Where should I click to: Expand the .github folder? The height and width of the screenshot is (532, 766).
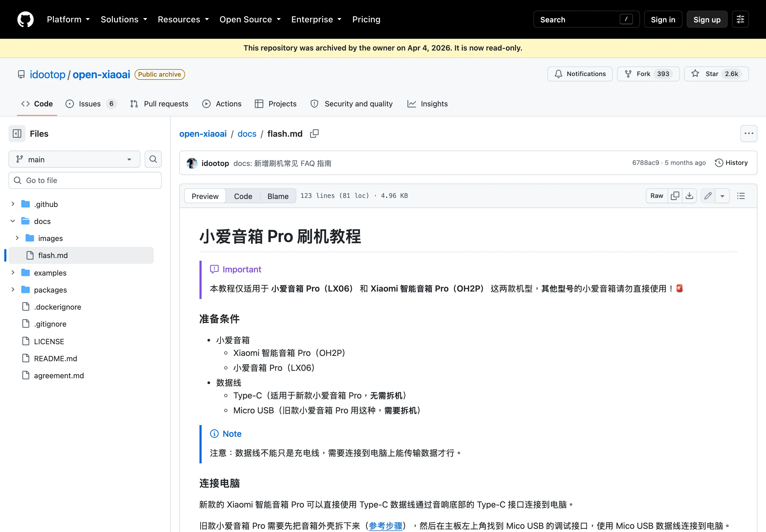pos(13,204)
